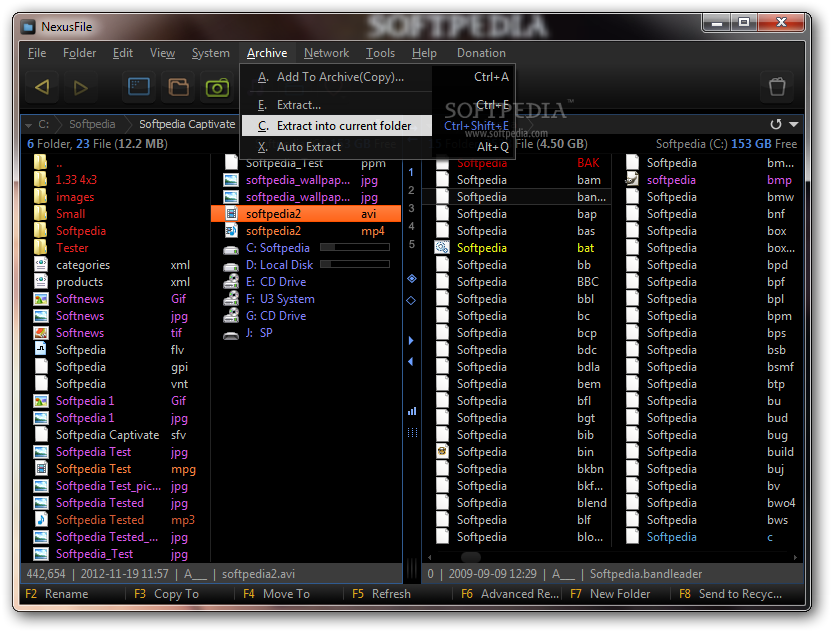Select the D: Local Disk drive entry
This screenshot has width=832, height=632.
click(307, 265)
